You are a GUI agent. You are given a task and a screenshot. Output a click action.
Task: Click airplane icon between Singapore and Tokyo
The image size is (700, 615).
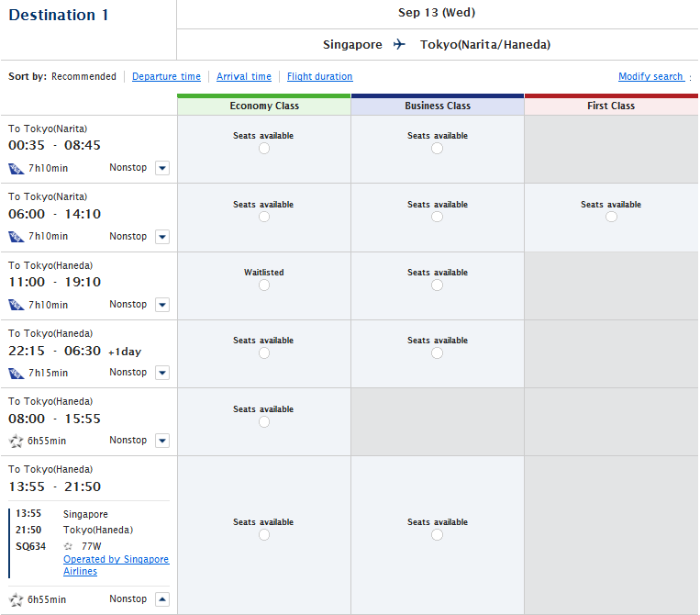[x=399, y=44]
